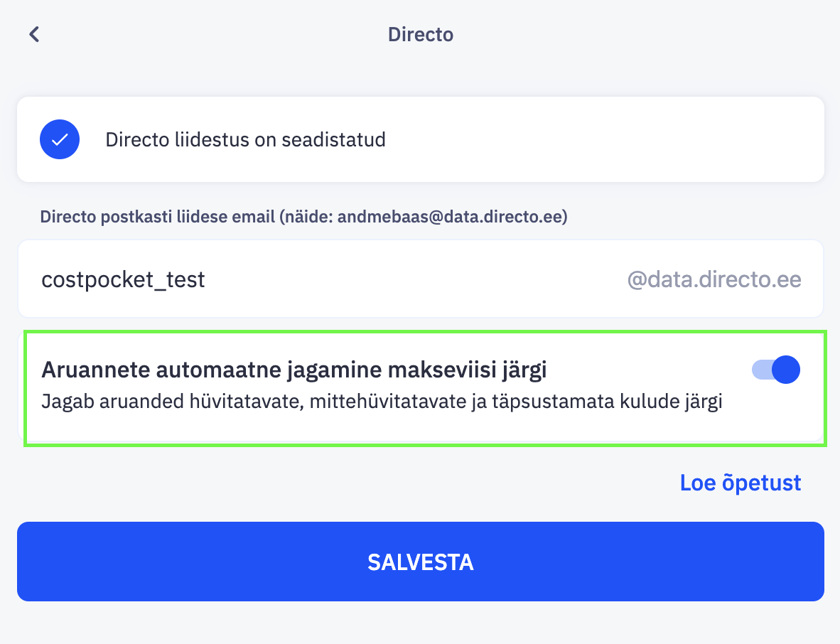The image size is (840, 644).
Task: Click the dark blue toggle knob
Action: pyautogui.click(x=785, y=370)
